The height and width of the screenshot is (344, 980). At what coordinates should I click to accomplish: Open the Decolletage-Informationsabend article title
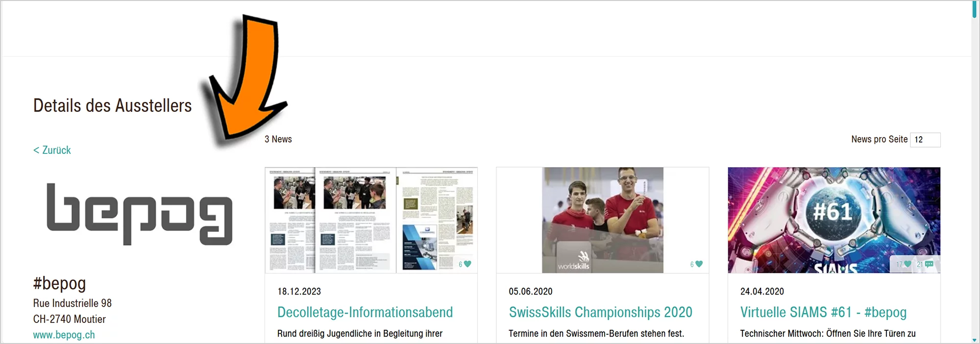(x=365, y=312)
